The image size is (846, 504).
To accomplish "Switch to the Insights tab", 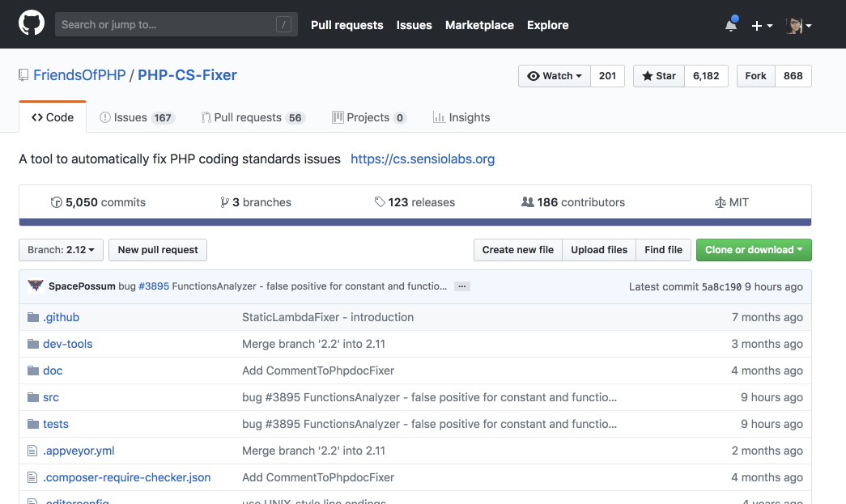I will click(461, 117).
